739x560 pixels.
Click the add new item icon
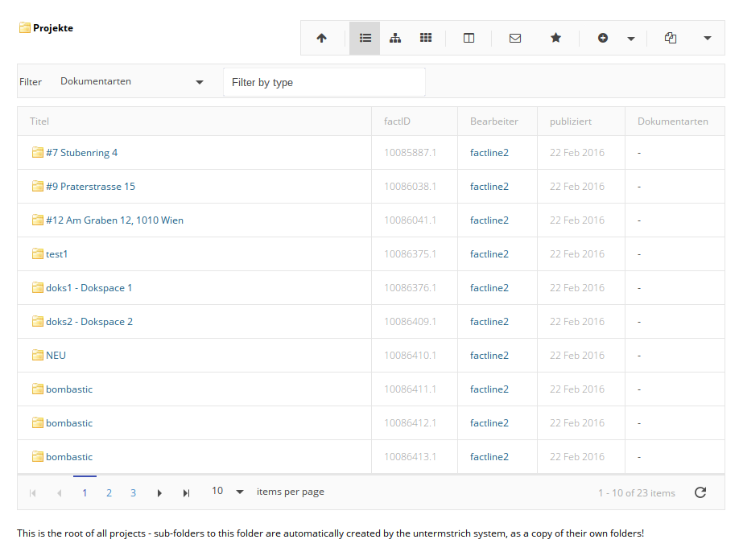point(603,38)
